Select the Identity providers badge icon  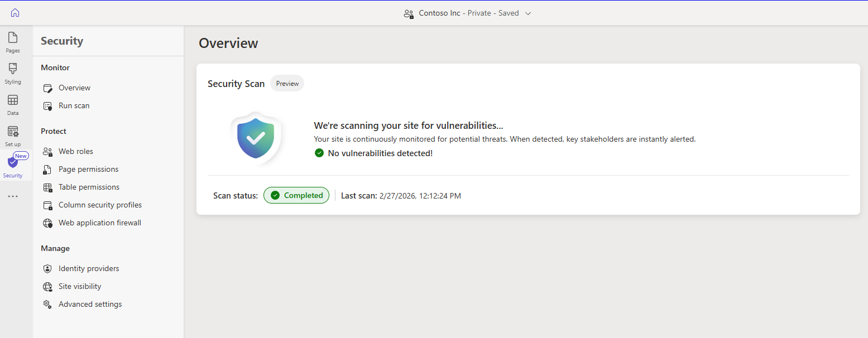47,268
